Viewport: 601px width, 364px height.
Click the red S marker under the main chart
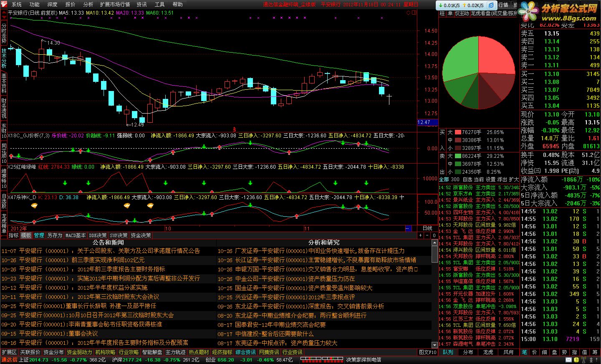pyautogui.click(x=234, y=129)
